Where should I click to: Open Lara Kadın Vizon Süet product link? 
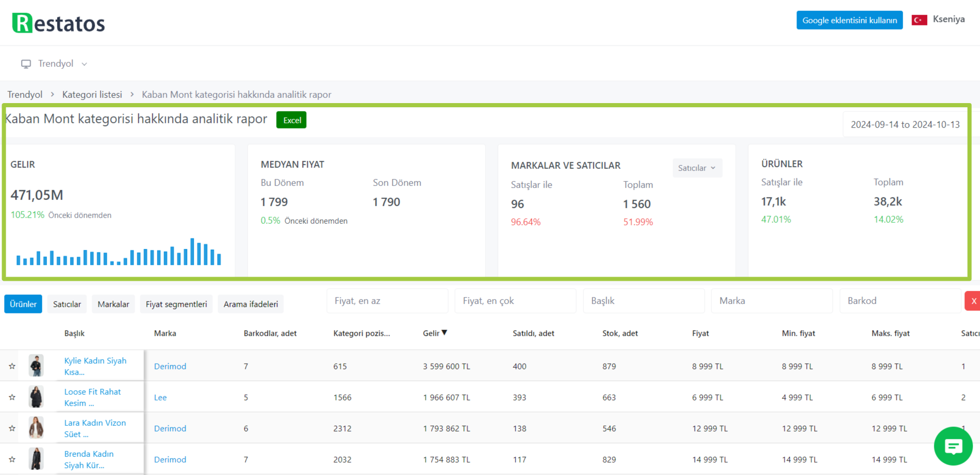pyautogui.click(x=95, y=428)
